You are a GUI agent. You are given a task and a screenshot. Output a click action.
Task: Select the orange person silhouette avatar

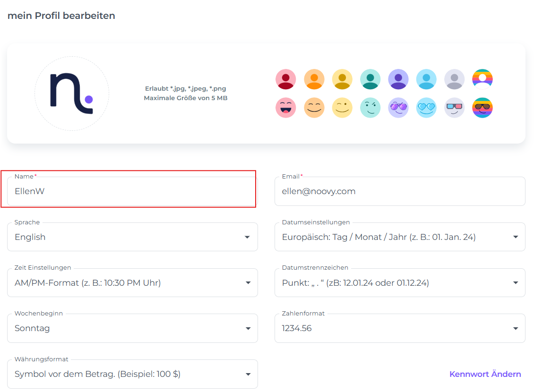coord(314,79)
